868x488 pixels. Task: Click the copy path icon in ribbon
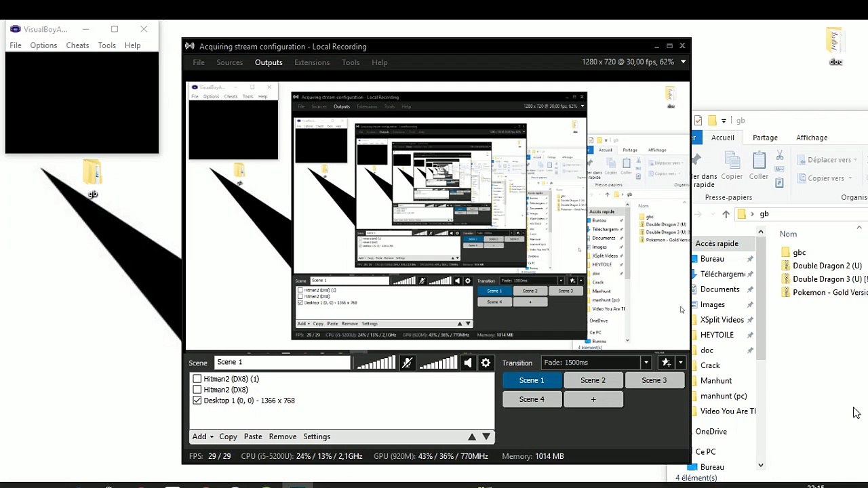780,169
